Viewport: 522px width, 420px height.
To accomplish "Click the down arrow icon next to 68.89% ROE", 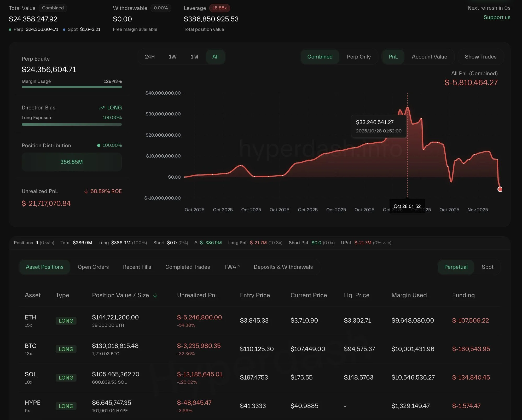I will (86, 191).
